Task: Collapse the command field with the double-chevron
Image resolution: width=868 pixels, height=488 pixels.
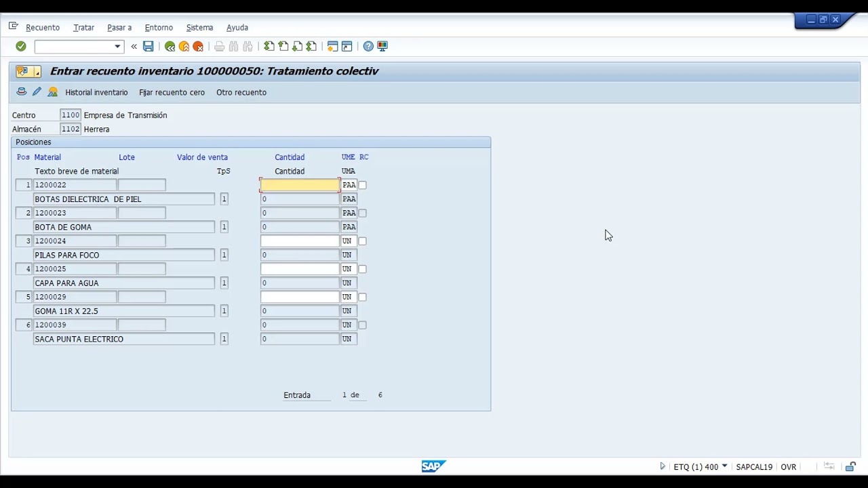Action: click(134, 46)
